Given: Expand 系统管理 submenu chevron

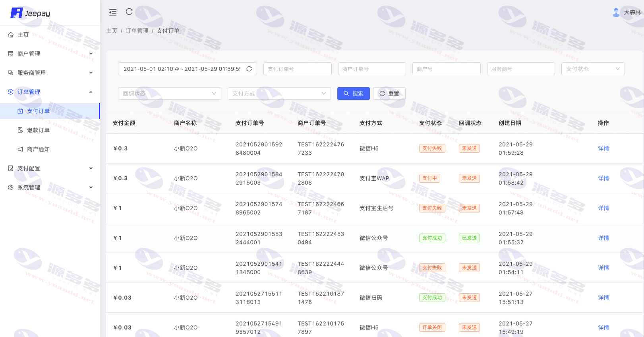Looking at the screenshot, I should pos(91,187).
